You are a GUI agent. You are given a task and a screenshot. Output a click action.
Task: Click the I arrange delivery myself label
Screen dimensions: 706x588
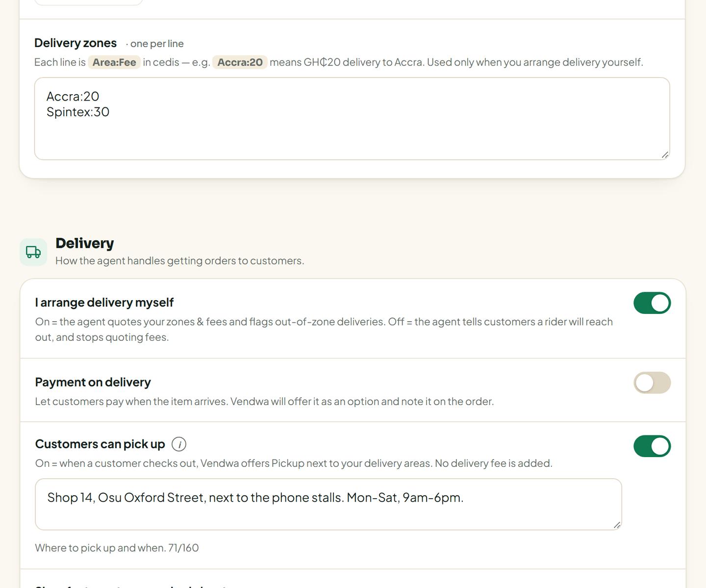104,303
